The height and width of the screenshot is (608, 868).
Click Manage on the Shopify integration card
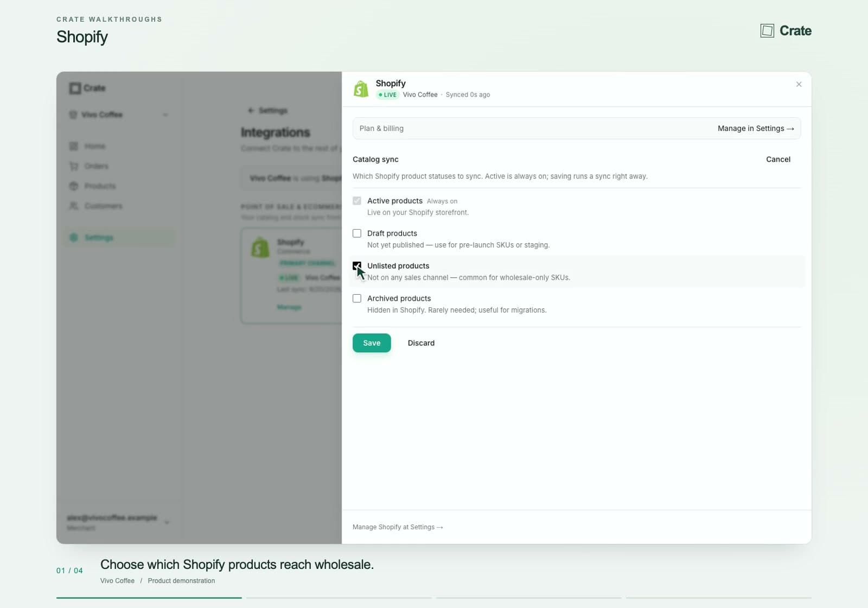point(289,307)
